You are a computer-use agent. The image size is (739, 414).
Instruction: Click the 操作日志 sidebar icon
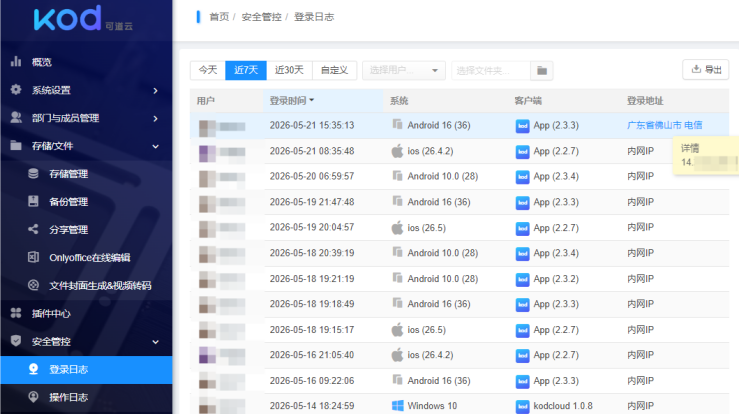click(x=33, y=397)
